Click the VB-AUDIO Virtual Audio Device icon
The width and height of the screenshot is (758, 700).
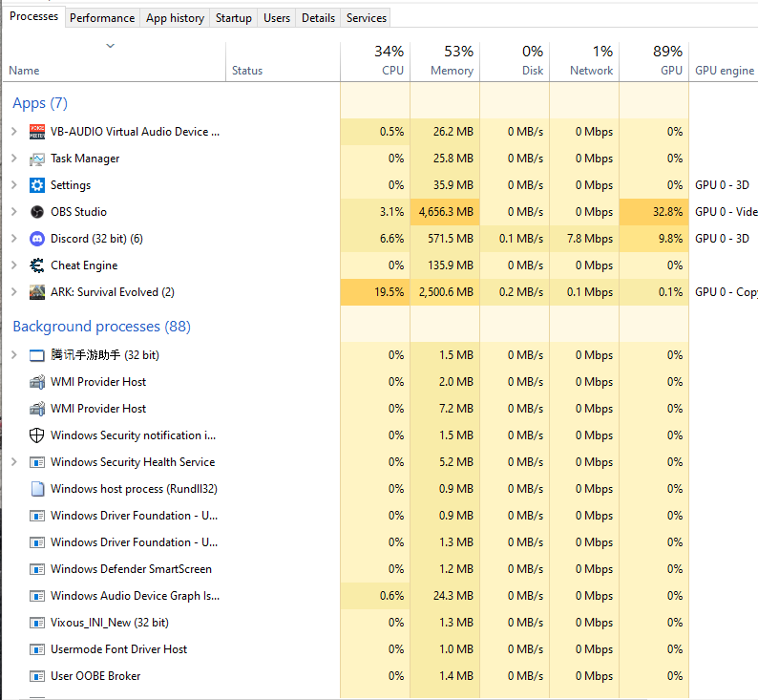36,132
